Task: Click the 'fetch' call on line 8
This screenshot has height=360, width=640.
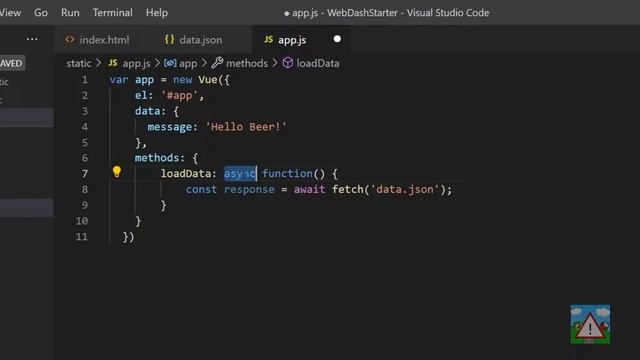Action: click(347, 189)
